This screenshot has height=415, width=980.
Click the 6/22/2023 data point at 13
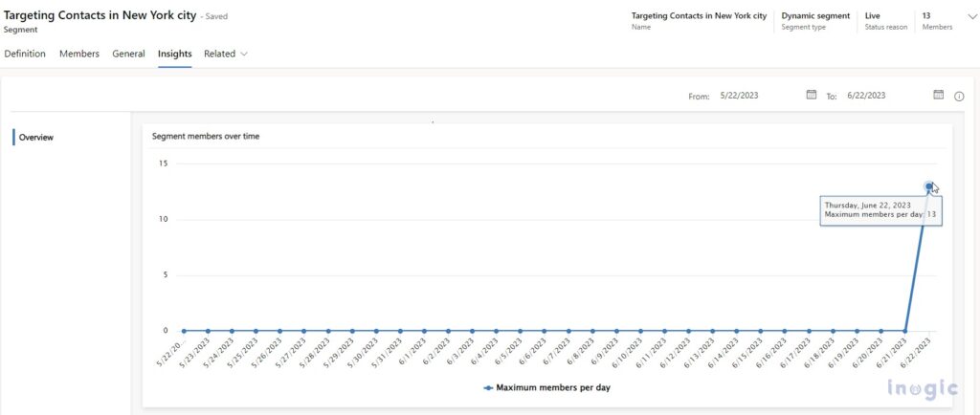click(928, 186)
